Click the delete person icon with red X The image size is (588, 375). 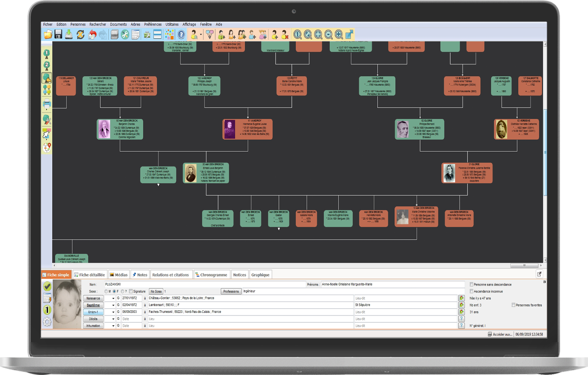[285, 35]
